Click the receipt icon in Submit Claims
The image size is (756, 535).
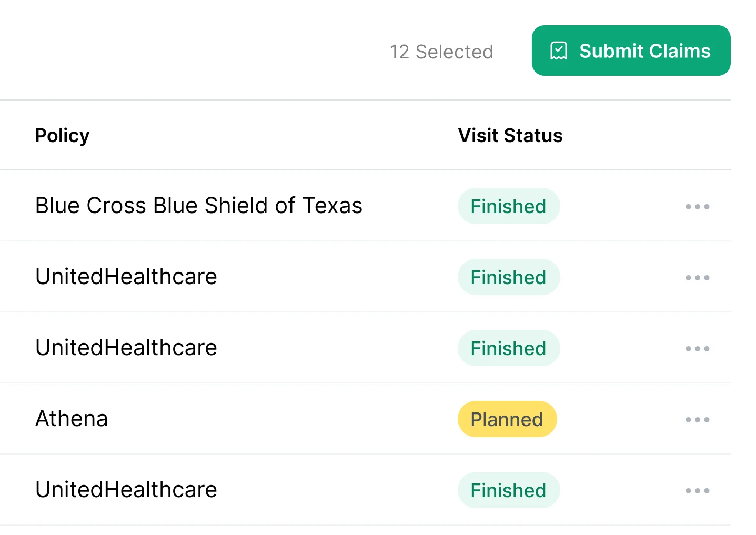tap(559, 51)
